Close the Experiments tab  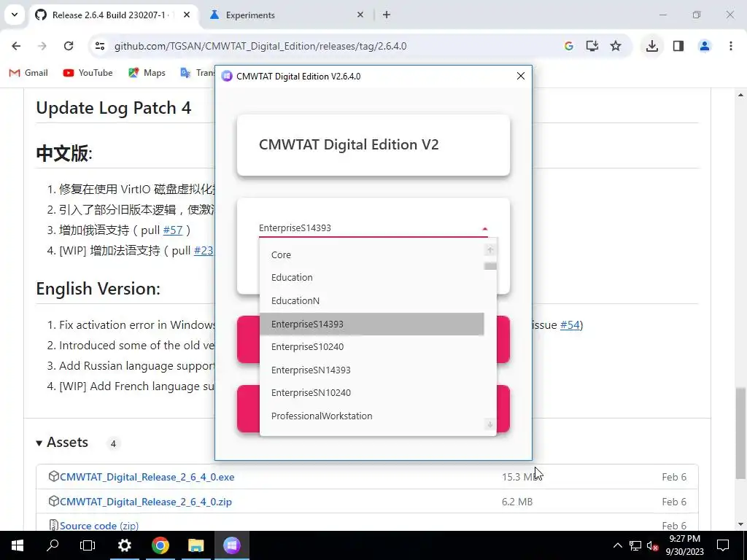(x=360, y=15)
